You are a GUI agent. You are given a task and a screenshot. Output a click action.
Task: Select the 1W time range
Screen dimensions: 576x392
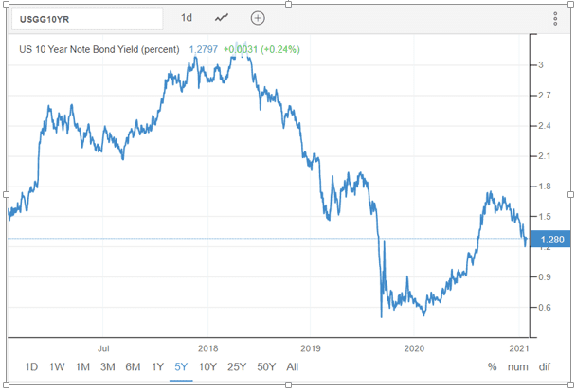point(57,366)
